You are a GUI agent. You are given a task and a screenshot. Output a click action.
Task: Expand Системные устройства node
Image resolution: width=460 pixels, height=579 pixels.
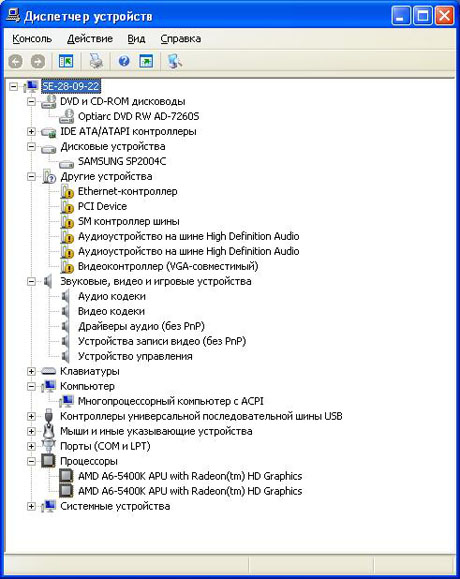click(x=31, y=506)
